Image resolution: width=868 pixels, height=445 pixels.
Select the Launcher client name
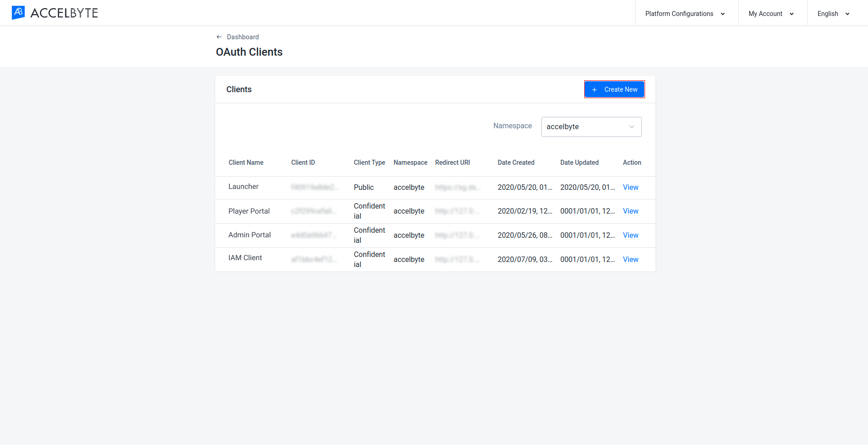click(243, 187)
